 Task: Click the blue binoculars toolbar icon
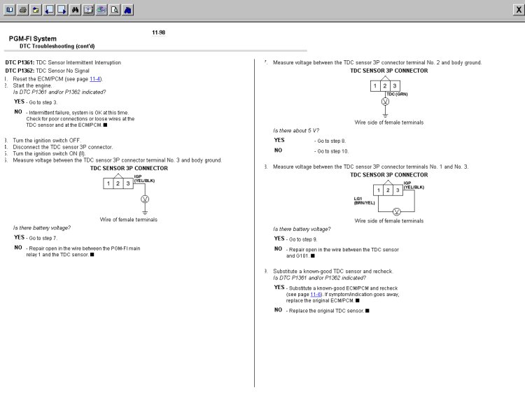point(128,9)
